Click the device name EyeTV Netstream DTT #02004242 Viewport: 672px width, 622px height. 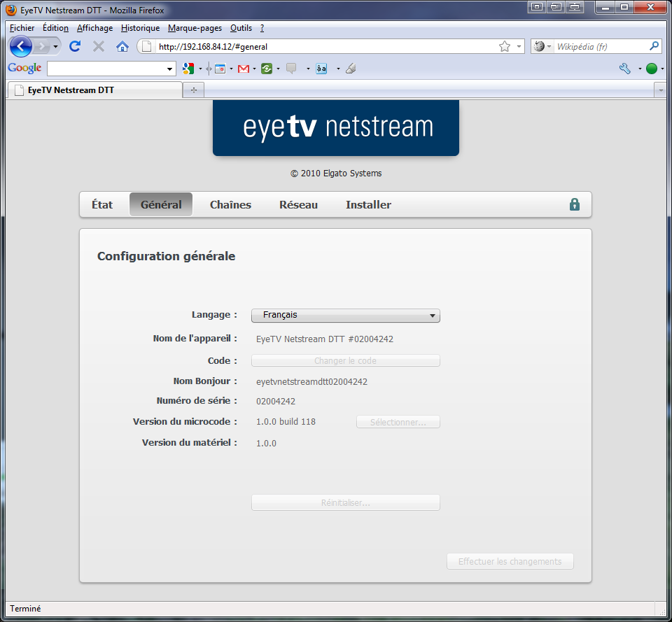point(324,339)
